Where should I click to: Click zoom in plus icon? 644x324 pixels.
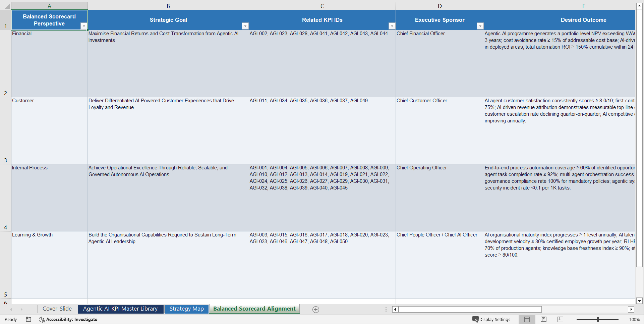pyautogui.click(x=622, y=319)
